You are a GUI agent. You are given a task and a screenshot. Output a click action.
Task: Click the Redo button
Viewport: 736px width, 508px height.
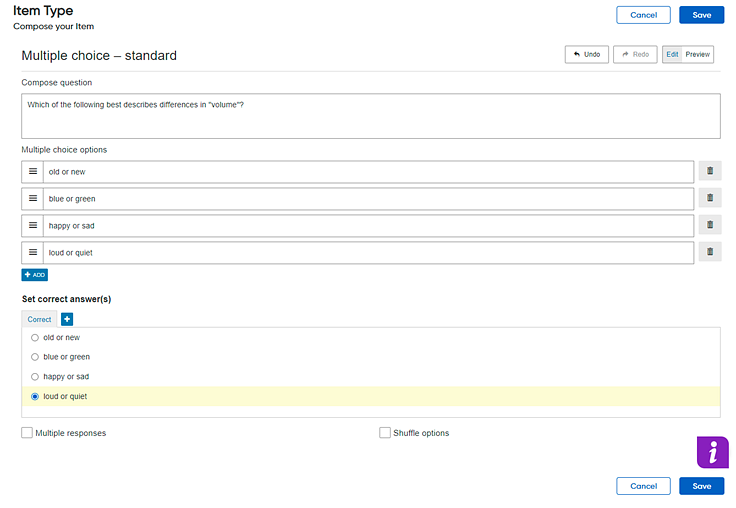635,54
